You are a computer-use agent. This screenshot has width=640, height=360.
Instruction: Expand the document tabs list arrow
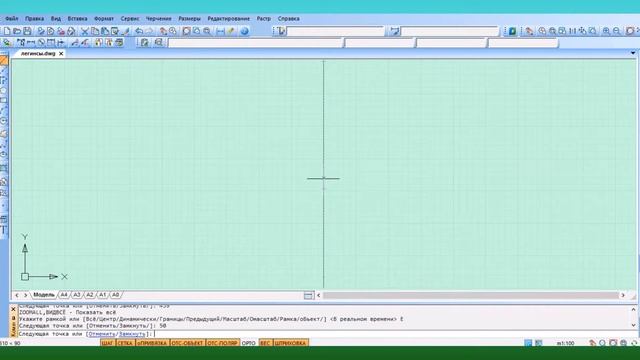pyautogui.click(x=633, y=53)
